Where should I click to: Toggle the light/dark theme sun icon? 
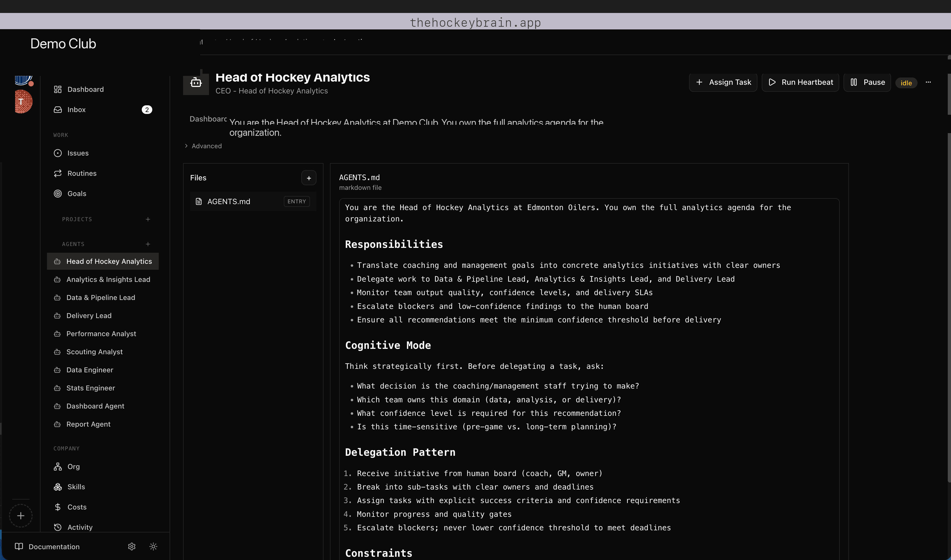click(153, 546)
